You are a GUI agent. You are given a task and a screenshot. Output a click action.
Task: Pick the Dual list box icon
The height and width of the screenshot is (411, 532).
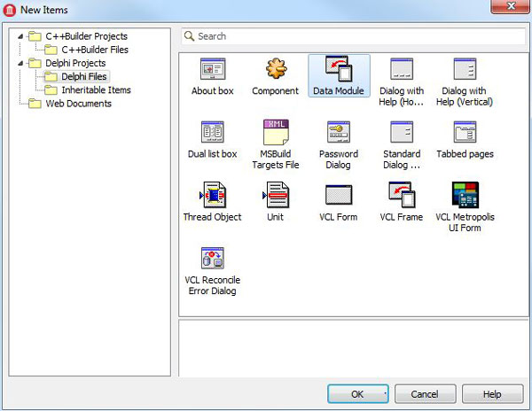213,133
